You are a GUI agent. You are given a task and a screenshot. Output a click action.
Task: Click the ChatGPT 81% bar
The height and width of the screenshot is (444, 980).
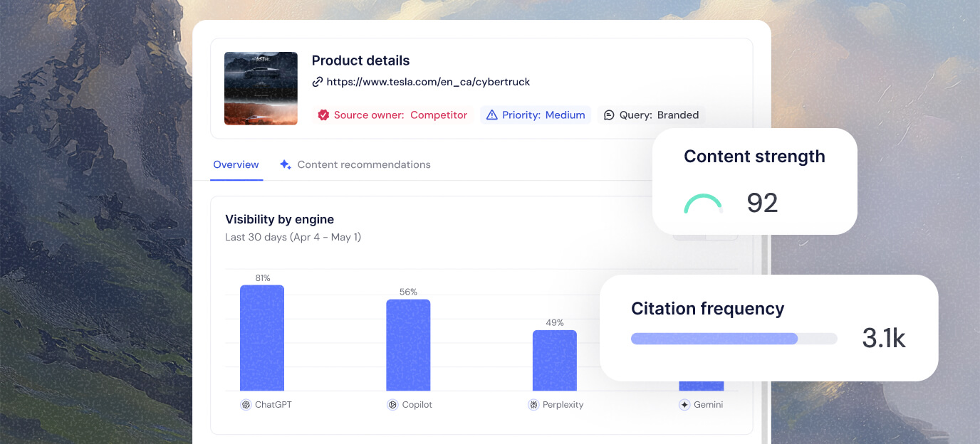[262, 338]
